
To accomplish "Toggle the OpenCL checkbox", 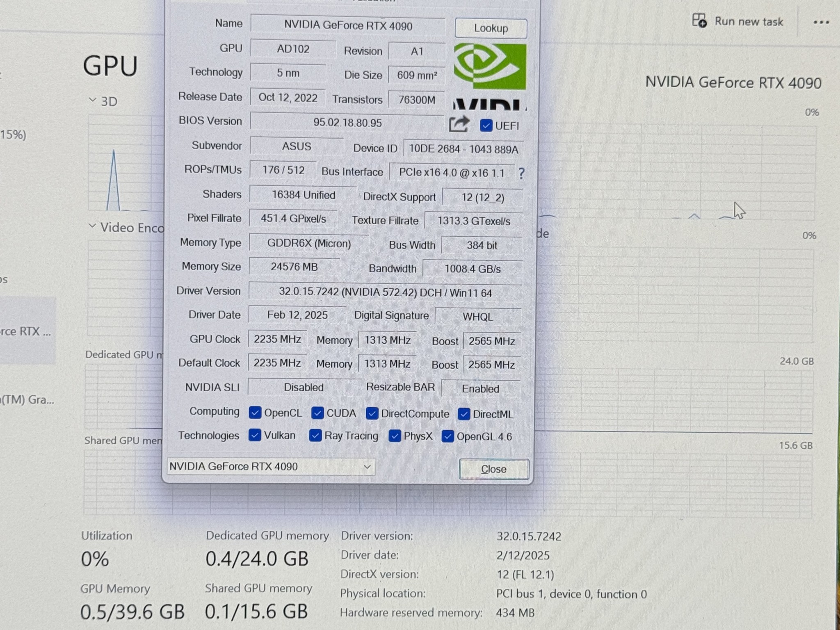I will click(255, 413).
